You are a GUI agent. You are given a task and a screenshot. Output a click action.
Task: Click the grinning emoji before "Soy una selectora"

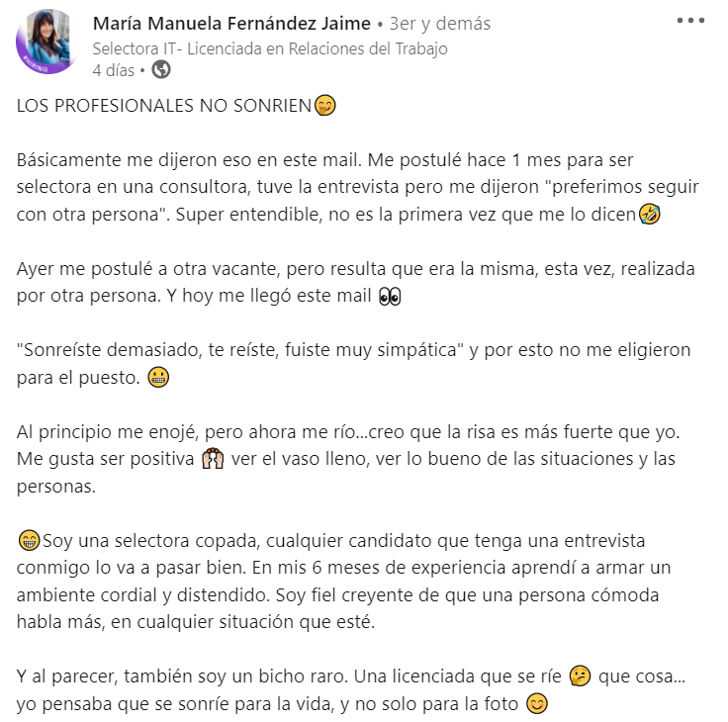click(x=28, y=541)
